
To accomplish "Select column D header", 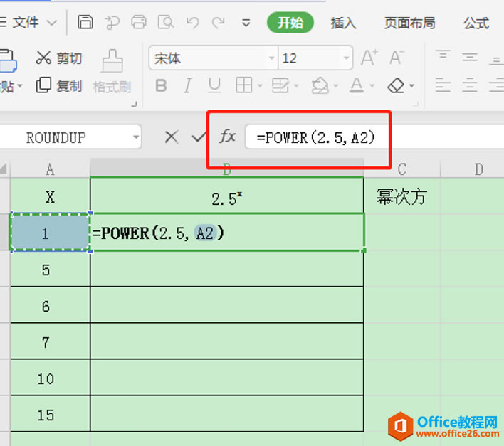I will 478,169.
